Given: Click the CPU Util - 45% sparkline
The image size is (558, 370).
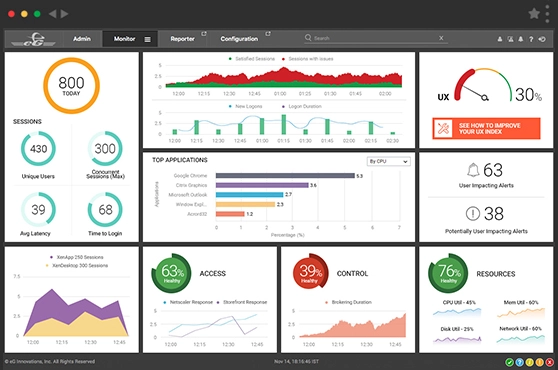Looking at the screenshot, I should pos(457,312).
